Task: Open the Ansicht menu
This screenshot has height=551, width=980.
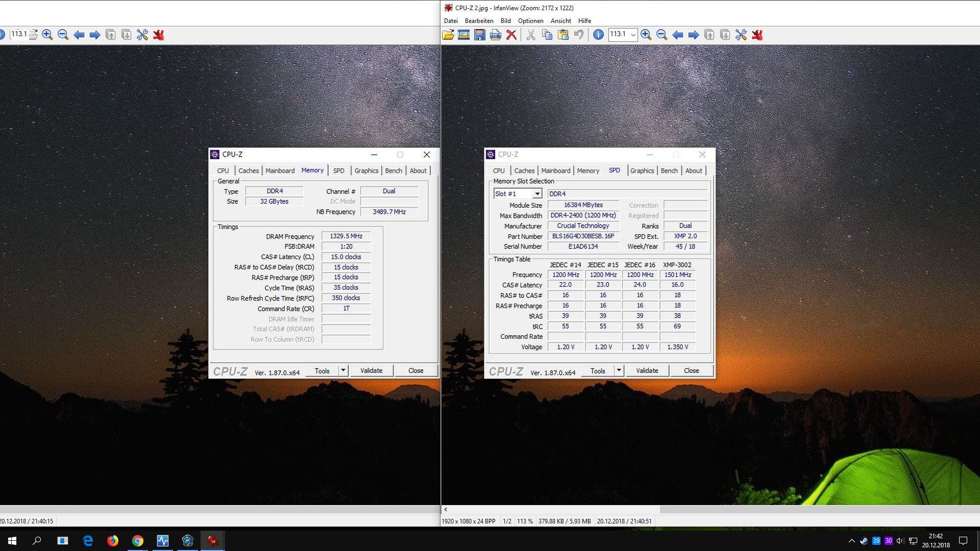Action: tap(560, 21)
